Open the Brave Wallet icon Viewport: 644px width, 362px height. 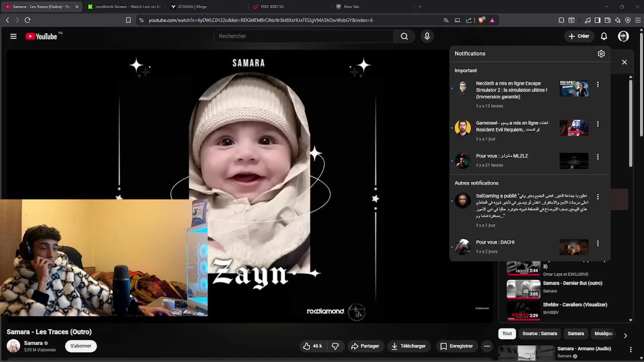[607, 20]
